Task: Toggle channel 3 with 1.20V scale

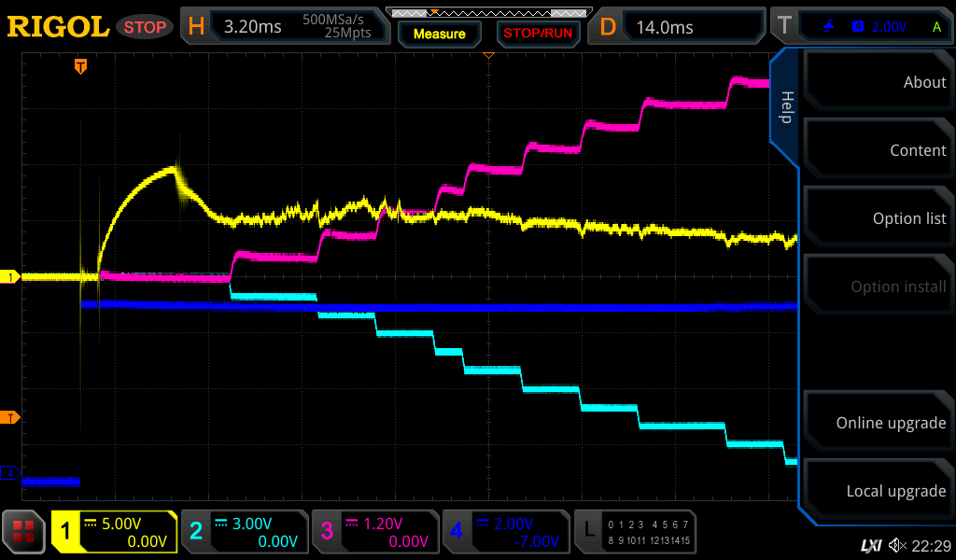Action: [x=375, y=532]
